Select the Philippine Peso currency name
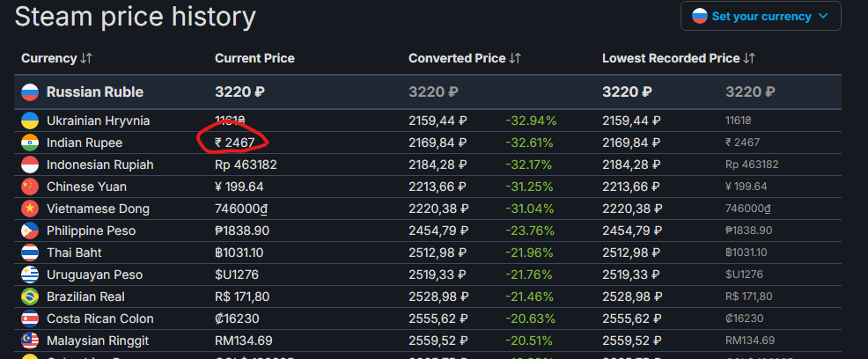 [92, 231]
